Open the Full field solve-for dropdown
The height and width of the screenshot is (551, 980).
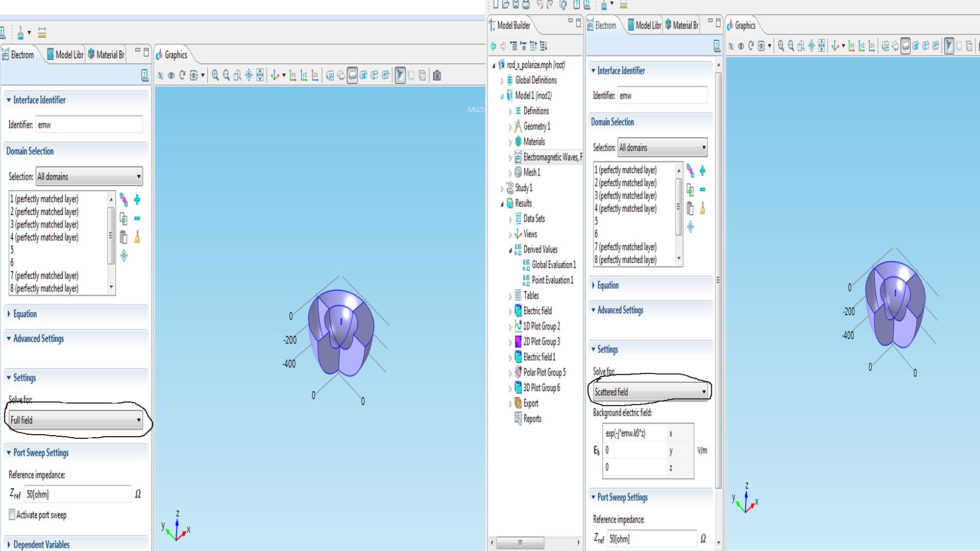(x=76, y=420)
